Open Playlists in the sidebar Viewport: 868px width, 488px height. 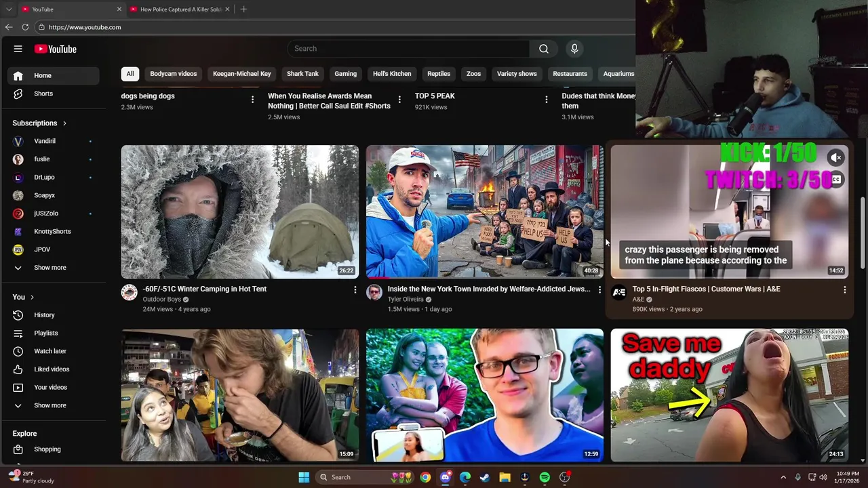(x=54, y=333)
